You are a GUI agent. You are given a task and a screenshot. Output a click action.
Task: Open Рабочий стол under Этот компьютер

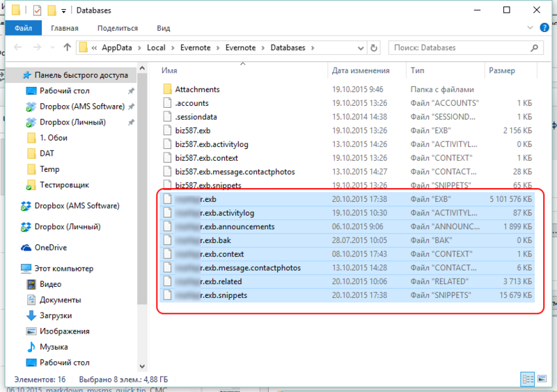(64, 363)
